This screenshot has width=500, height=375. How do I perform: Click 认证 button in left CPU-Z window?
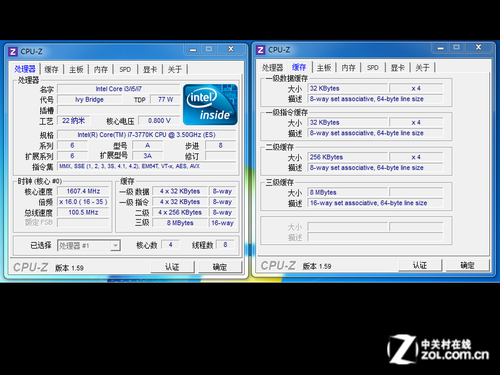(x=172, y=267)
